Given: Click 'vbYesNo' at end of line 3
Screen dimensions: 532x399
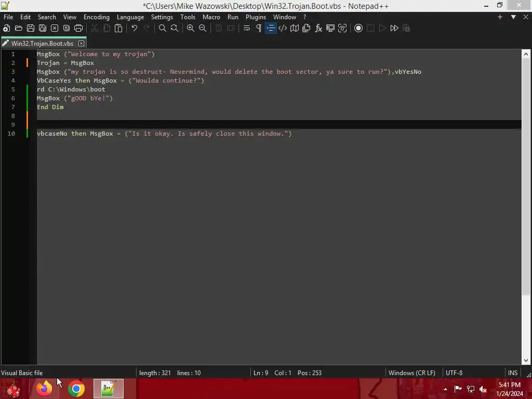Looking at the screenshot, I should pyautogui.click(x=408, y=72).
